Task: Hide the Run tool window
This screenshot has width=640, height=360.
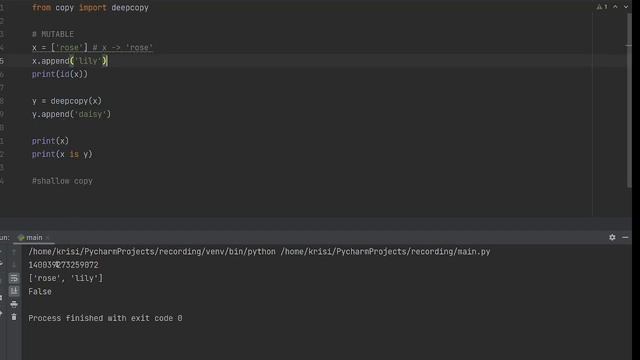Action: 625,237
